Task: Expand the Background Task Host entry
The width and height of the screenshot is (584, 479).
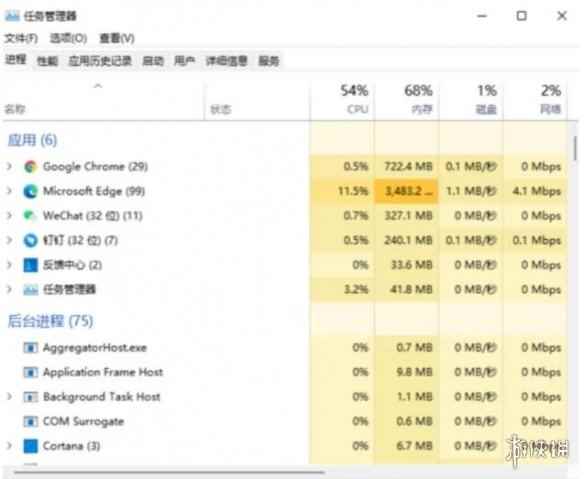Action: tap(10, 397)
